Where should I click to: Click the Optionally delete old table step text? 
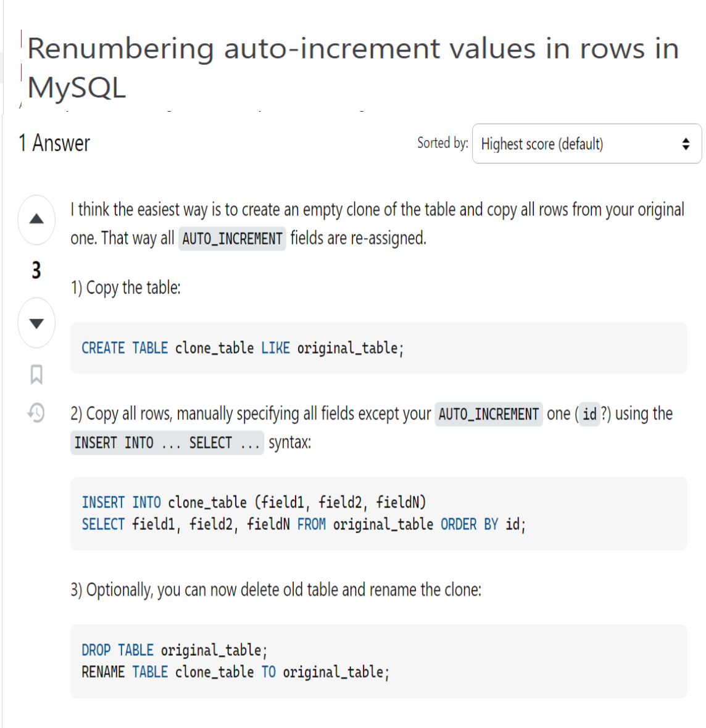click(x=276, y=590)
